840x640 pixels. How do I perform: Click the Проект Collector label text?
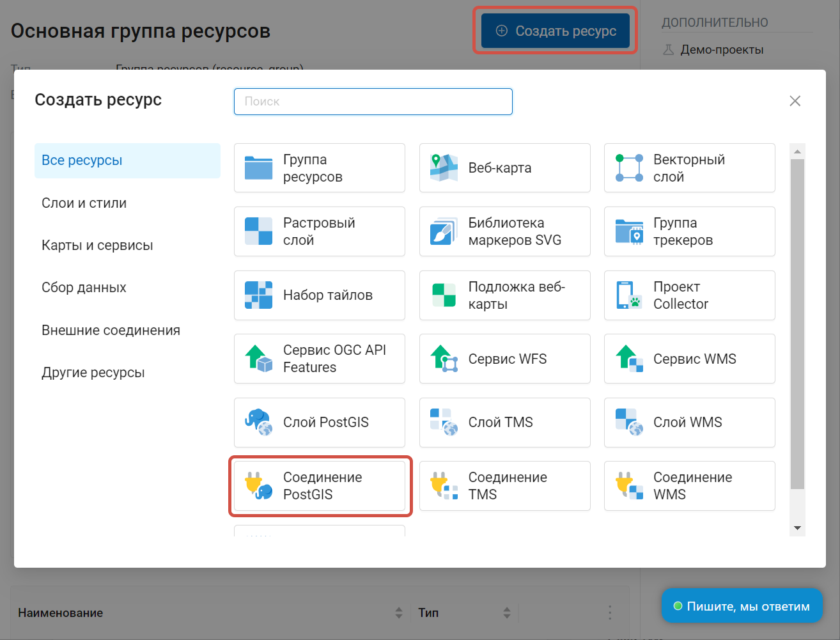(x=681, y=295)
